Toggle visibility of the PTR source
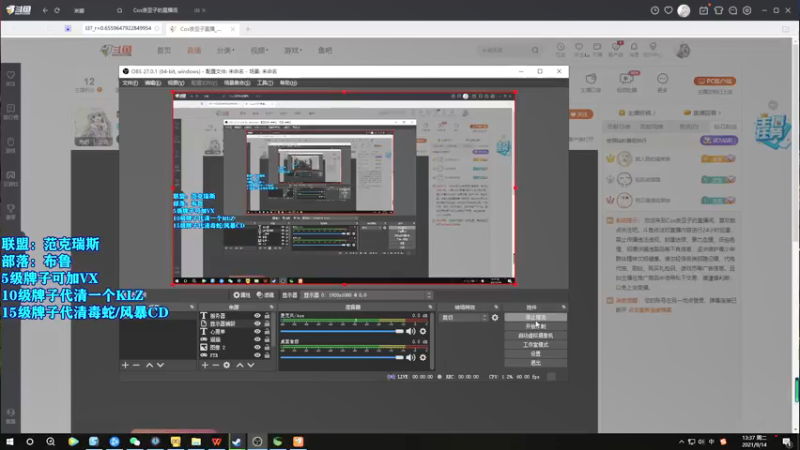Image resolution: width=800 pixels, height=450 pixels. point(257,355)
